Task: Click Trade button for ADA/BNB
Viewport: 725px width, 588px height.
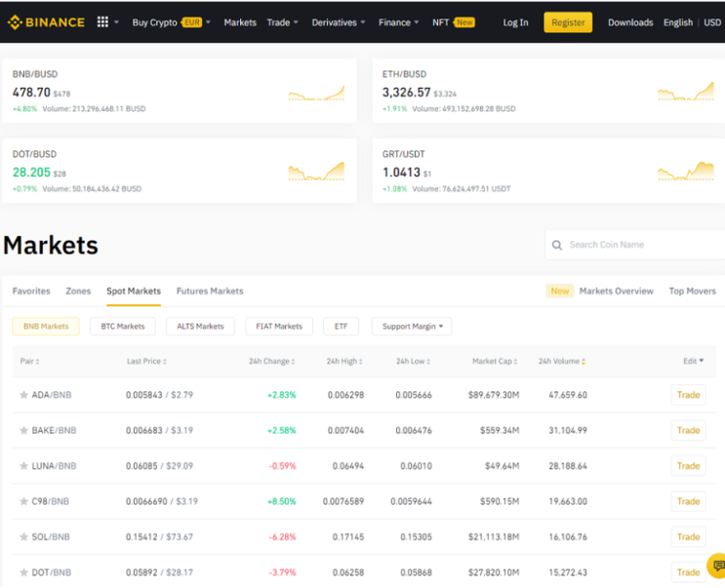Action: point(689,395)
